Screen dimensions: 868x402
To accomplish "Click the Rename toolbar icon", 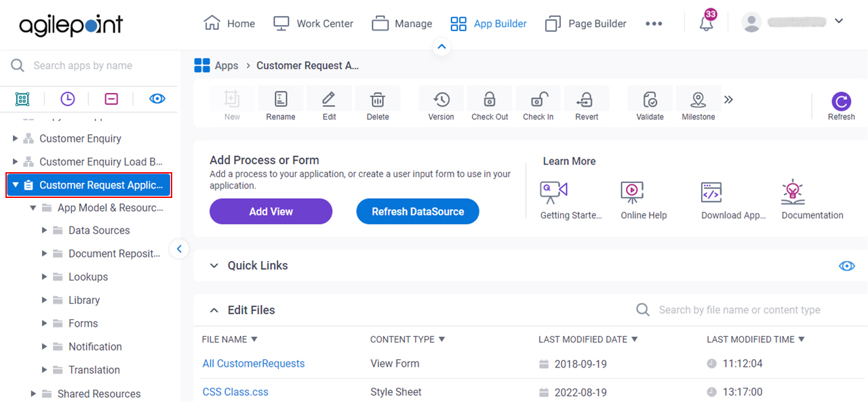I will [x=280, y=100].
